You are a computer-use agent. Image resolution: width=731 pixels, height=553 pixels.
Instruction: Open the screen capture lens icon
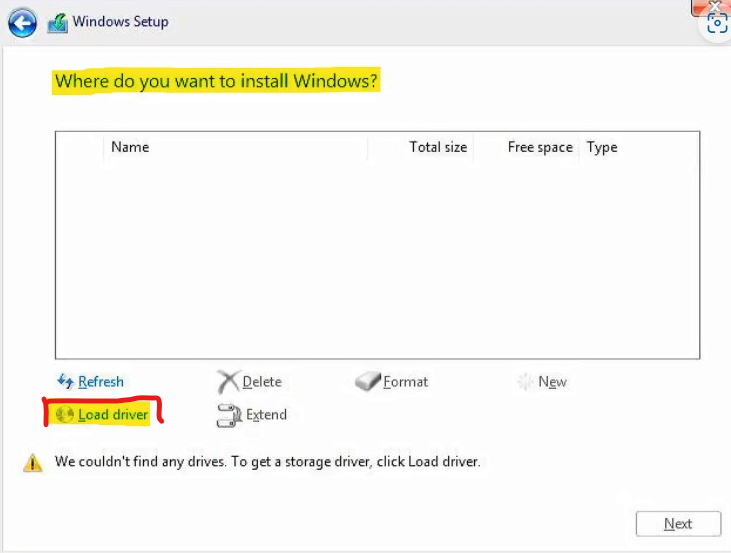(717, 23)
